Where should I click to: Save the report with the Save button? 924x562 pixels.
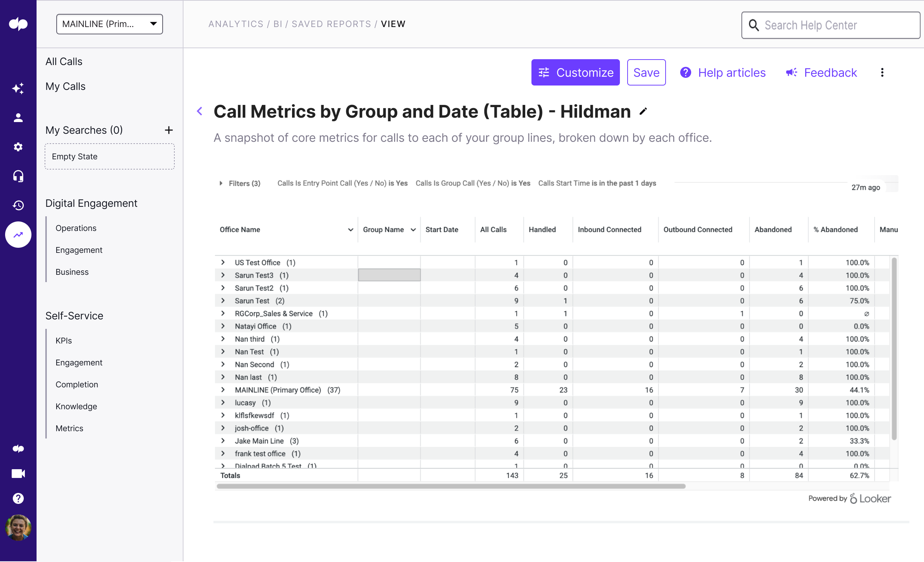tap(646, 72)
